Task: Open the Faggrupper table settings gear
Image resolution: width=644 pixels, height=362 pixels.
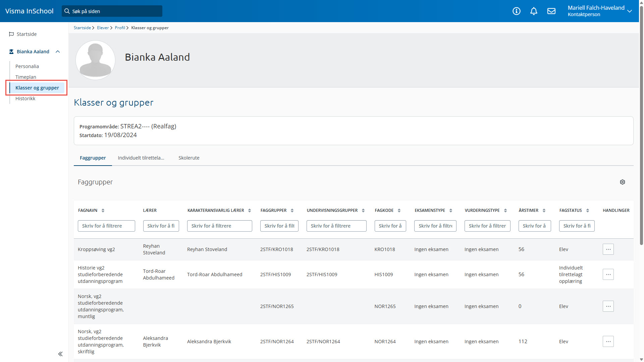Action: pos(623,182)
